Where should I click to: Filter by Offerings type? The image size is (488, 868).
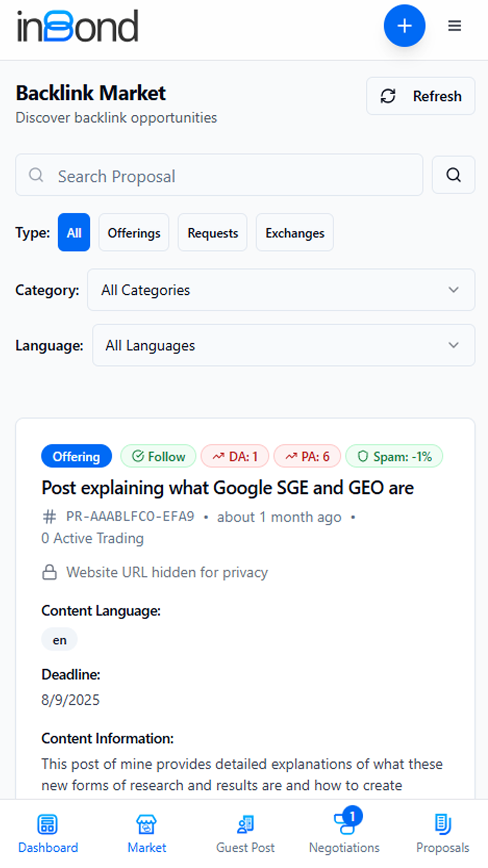[134, 232]
